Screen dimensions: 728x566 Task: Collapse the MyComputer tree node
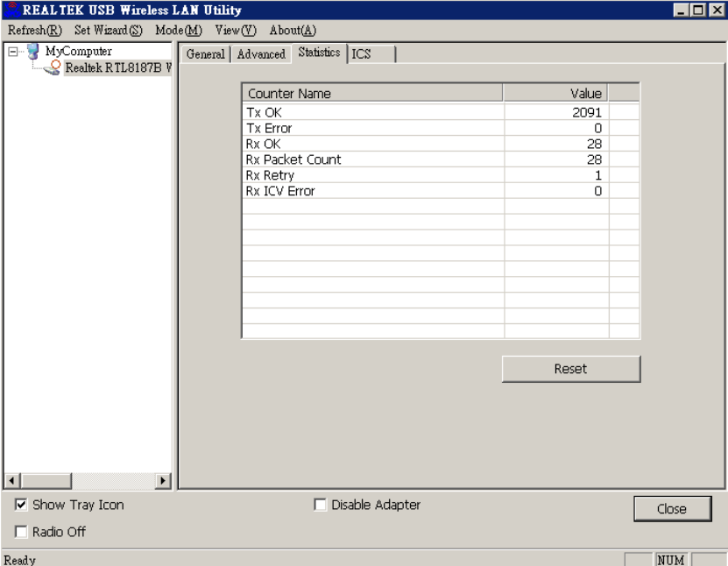pos(13,52)
